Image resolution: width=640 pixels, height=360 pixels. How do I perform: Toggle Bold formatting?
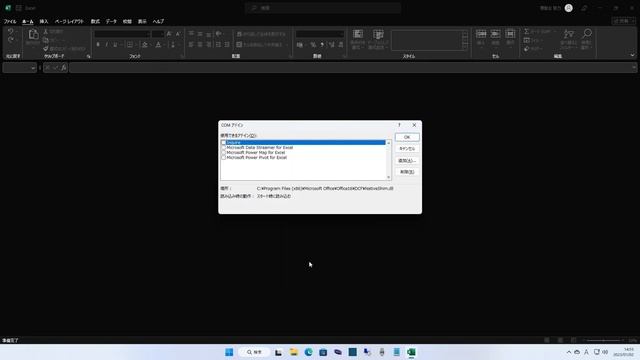(x=98, y=44)
